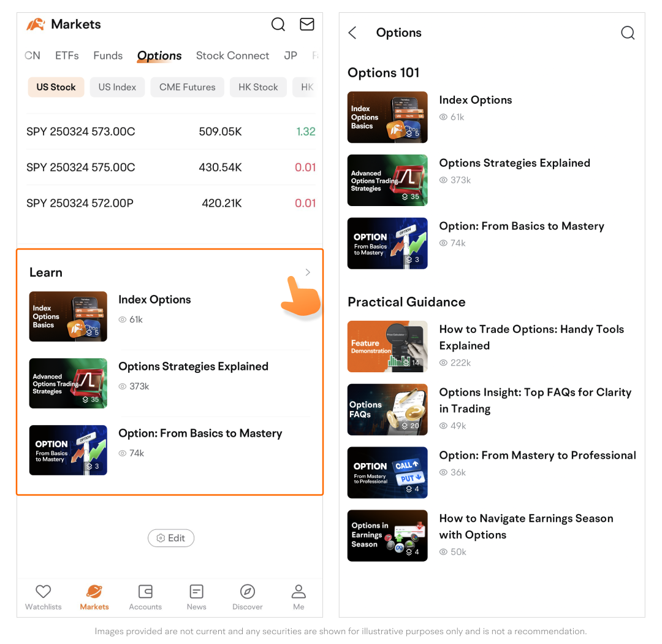
Task: Go back using the left arrow
Action: click(x=352, y=33)
